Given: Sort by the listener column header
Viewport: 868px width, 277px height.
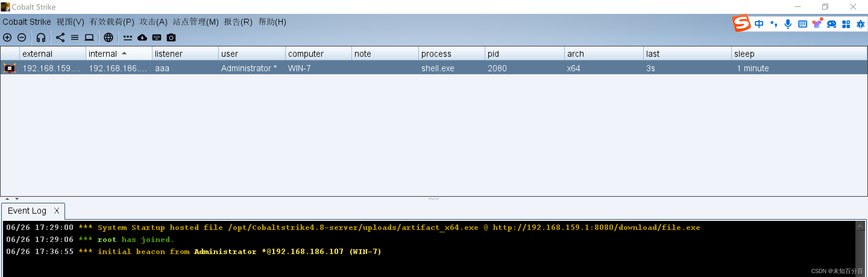Looking at the screenshot, I should pyautogui.click(x=185, y=54).
